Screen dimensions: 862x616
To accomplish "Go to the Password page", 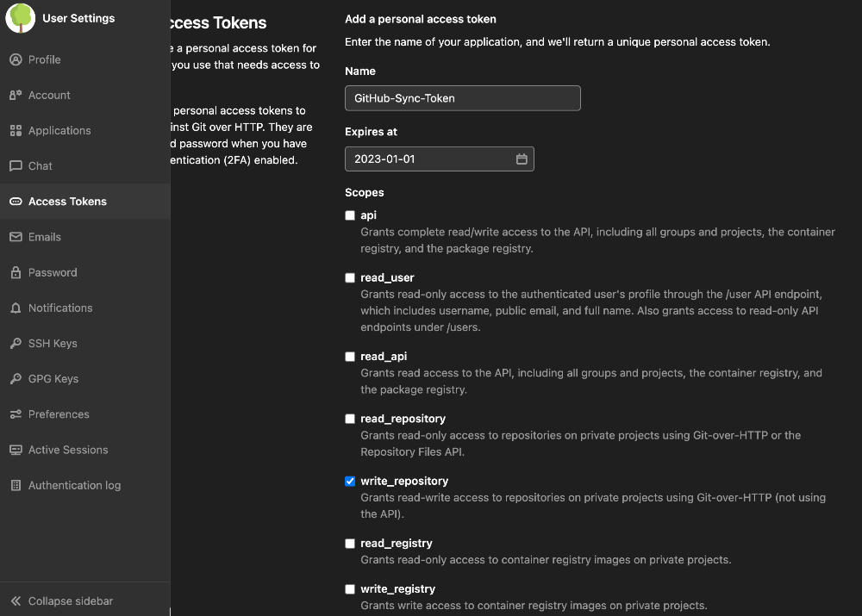I will [85, 272].
